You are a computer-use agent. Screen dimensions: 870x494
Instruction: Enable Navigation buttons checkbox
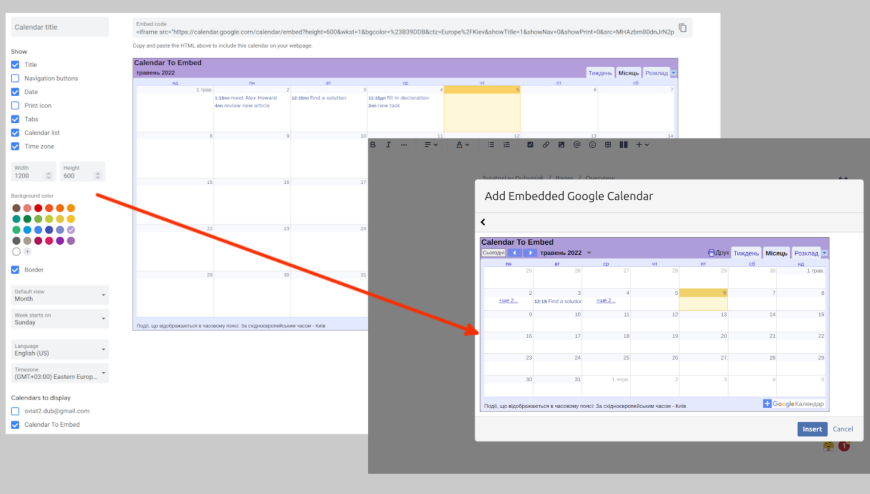click(x=15, y=78)
